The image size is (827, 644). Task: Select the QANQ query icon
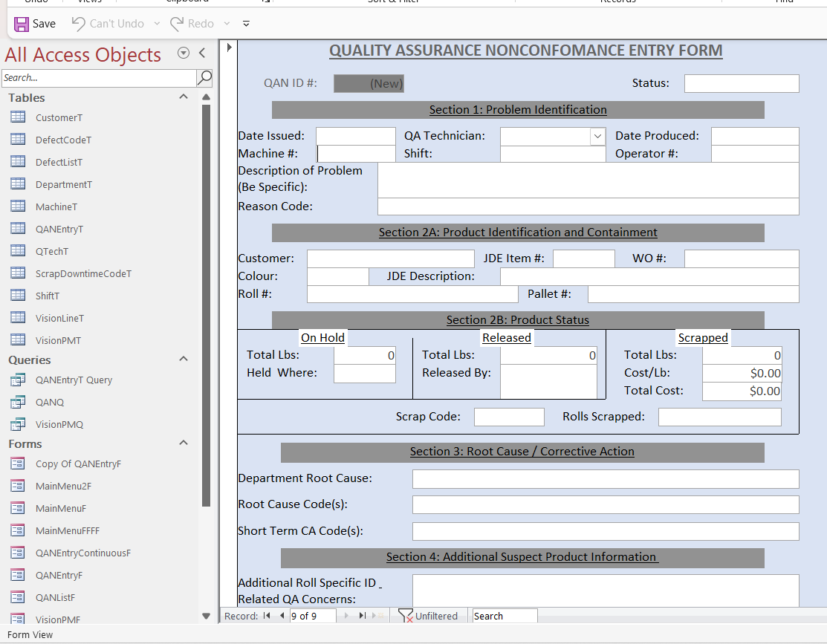[x=18, y=401]
